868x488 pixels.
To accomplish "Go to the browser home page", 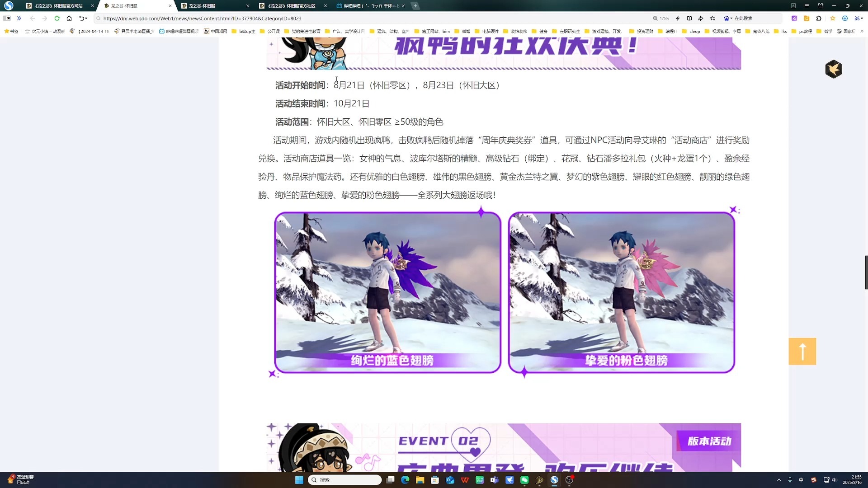I will [x=69, y=19].
